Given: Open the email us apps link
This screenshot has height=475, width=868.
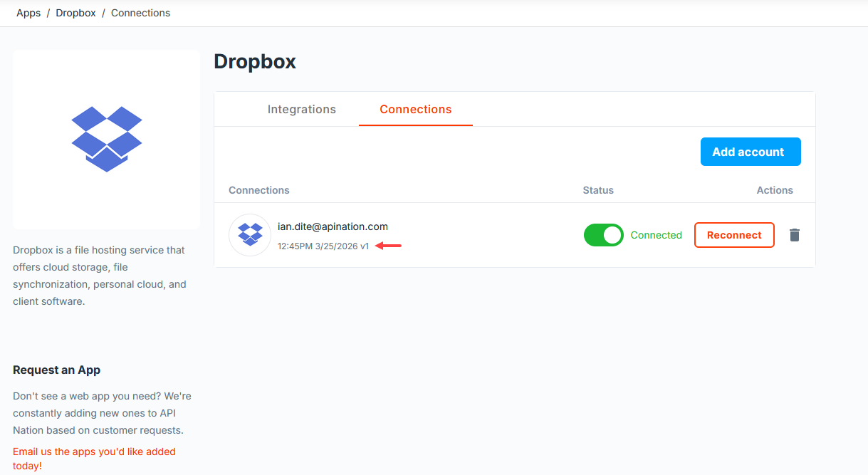Looking at the screenshot, I should tap(94, 459).
